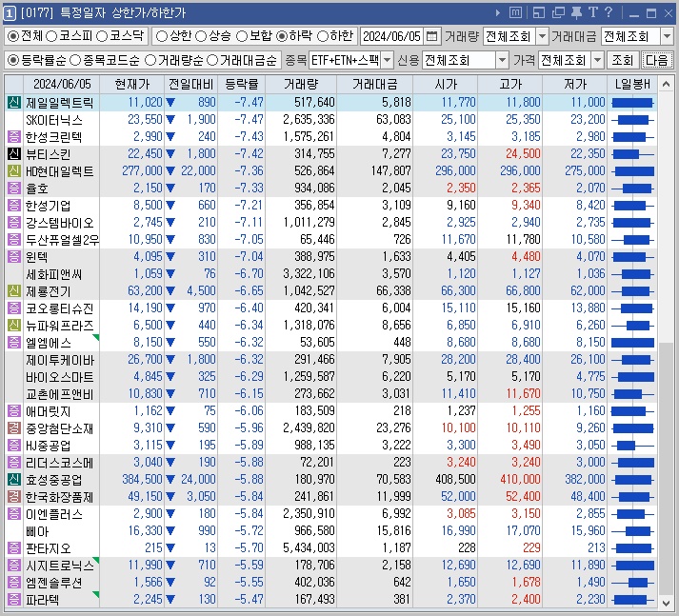This screenshot has width=679, height=616.
Task: Click the 다음 next button
Action: [656, 60]
